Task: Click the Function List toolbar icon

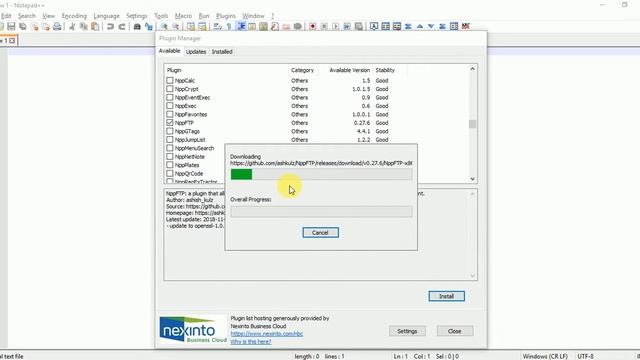Action: (x=275, y=27)
